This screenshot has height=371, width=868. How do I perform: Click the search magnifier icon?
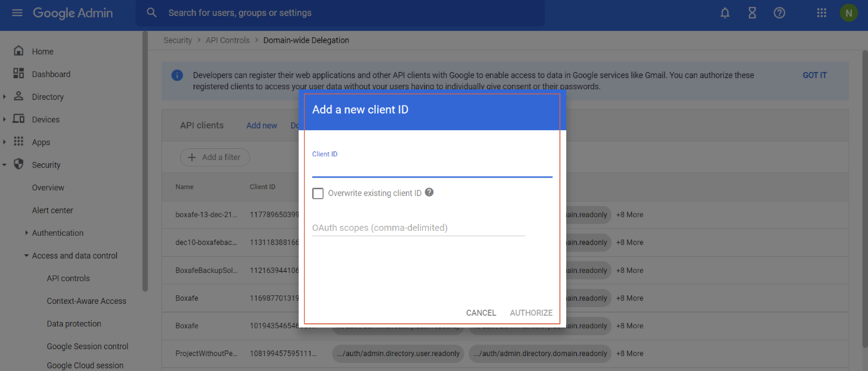click(151, 13)
